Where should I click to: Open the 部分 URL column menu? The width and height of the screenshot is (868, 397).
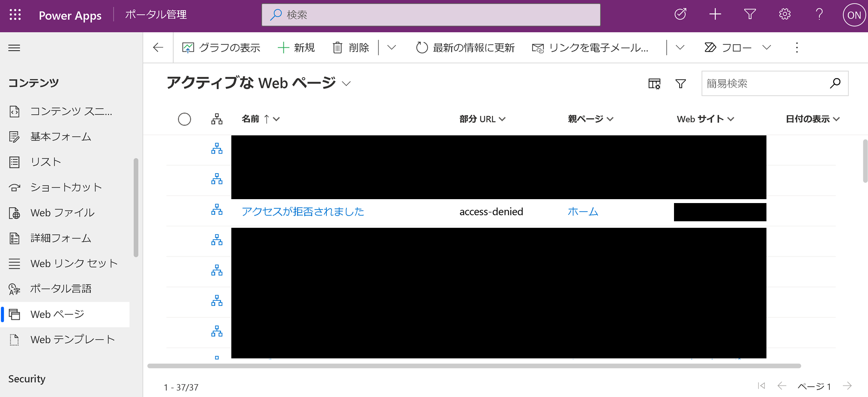(482, 119)
